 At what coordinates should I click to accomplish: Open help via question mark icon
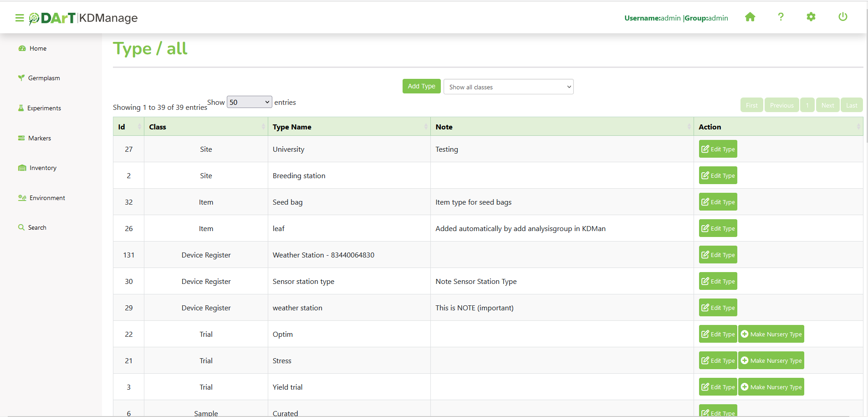[781, 17]
